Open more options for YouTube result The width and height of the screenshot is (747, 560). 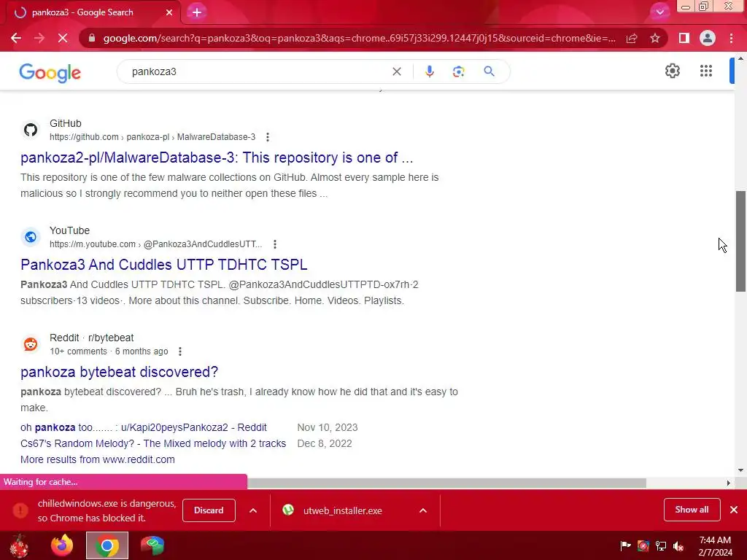[x=275, y=244]
